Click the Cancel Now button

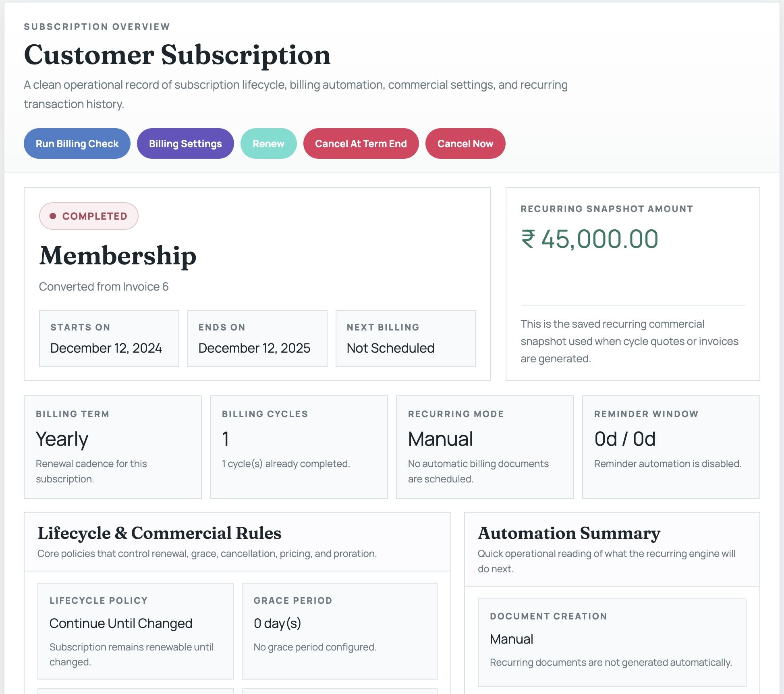pyautogui.click(x=466, y=143)
